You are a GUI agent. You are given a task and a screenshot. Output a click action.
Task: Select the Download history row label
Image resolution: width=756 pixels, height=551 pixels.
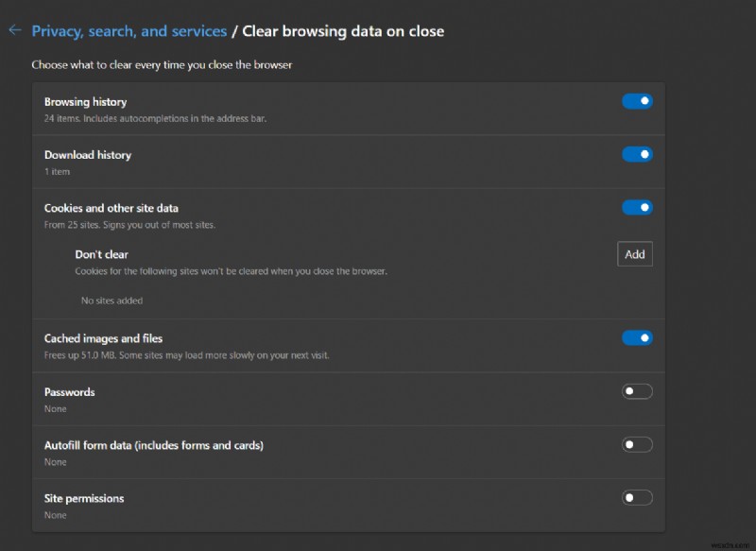(x=87, y=154)
